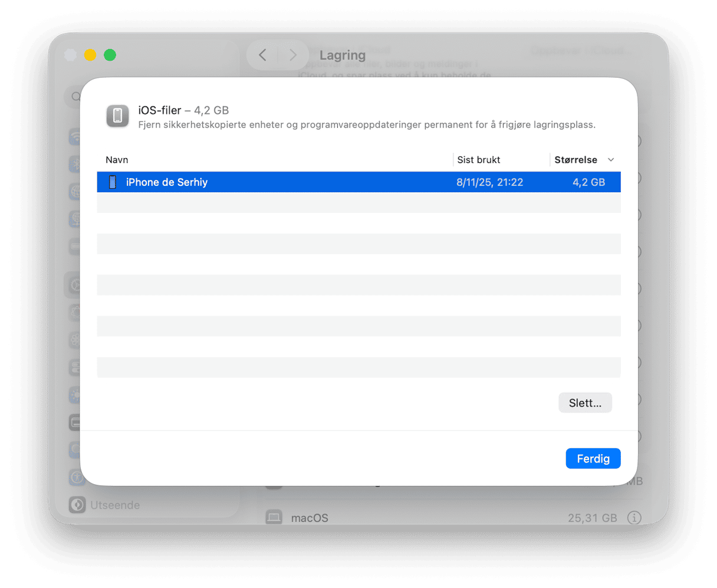Sort by Størrelse column header
This screenshot has width=717, height=588.
(575, 160)
